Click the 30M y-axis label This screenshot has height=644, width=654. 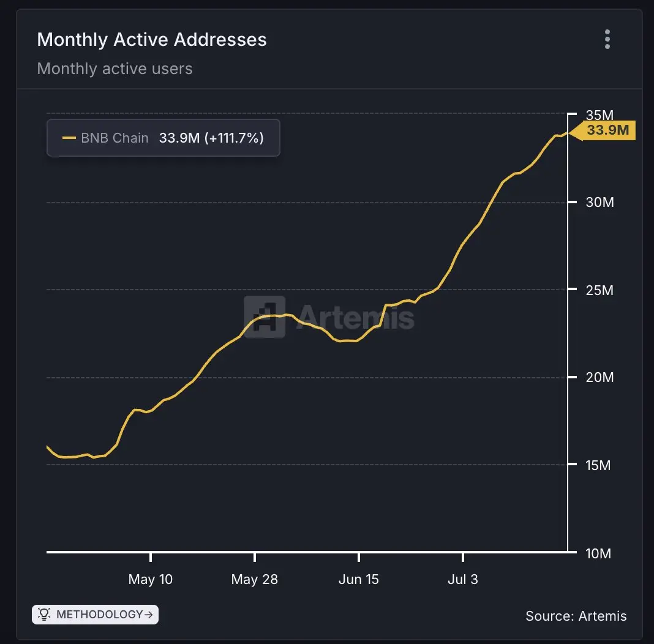[599, 202]
